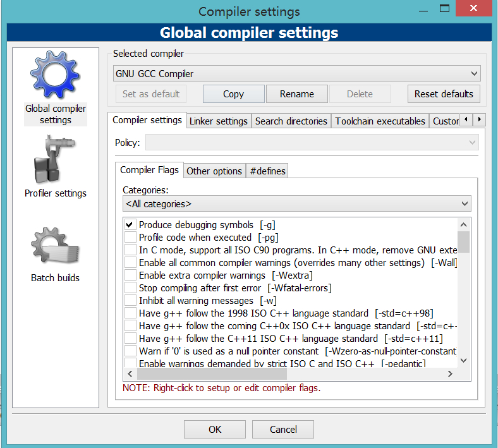Enable Profile code when executed [-pg]

130,237
